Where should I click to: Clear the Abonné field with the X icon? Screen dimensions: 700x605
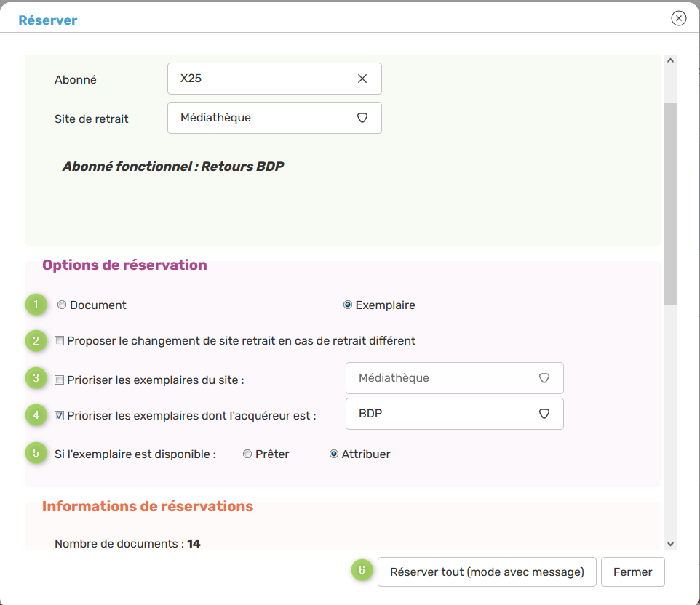[x=362, y=79]
